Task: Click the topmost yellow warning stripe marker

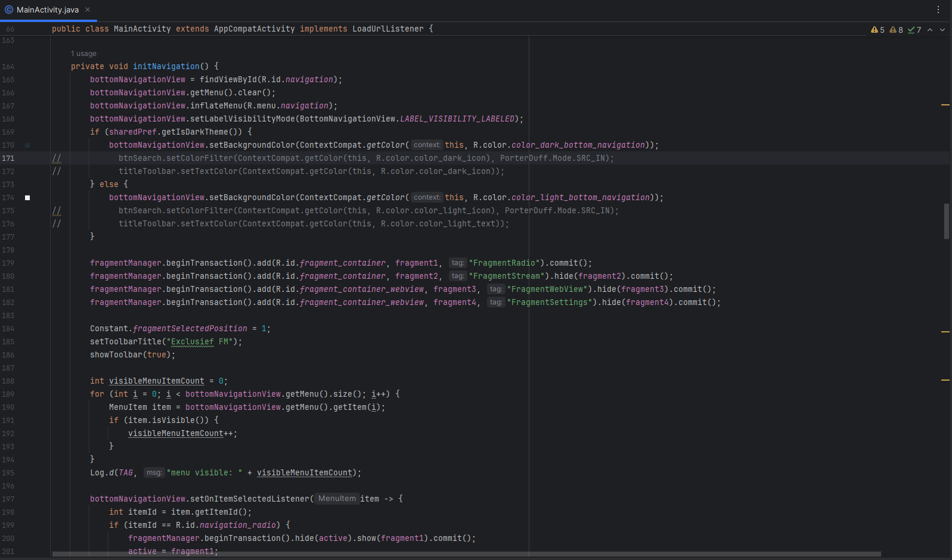Action: point(945,105)
